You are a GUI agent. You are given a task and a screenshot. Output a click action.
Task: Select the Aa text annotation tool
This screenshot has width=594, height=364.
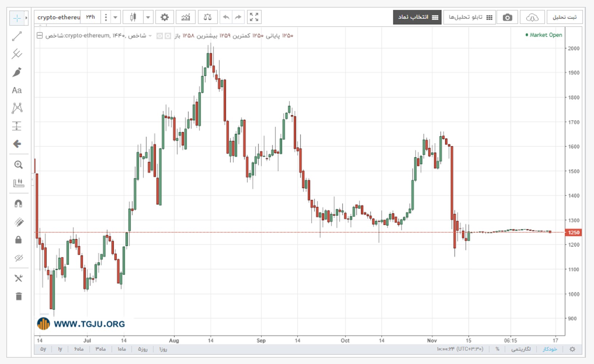click(17, 90)
